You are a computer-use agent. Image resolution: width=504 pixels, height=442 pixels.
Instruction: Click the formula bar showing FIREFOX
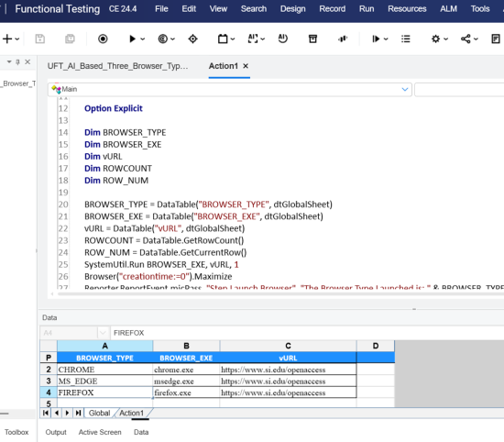click(307, 333)
